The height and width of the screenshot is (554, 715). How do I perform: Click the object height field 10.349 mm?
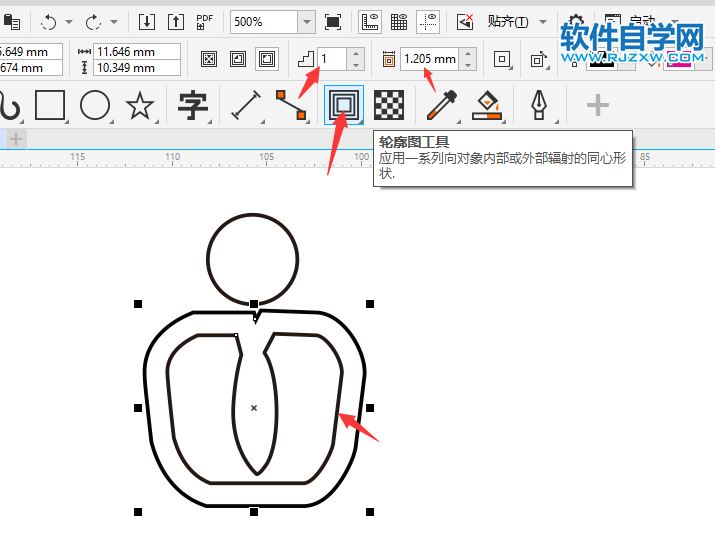pyautogui.click(x=137, y=68)
